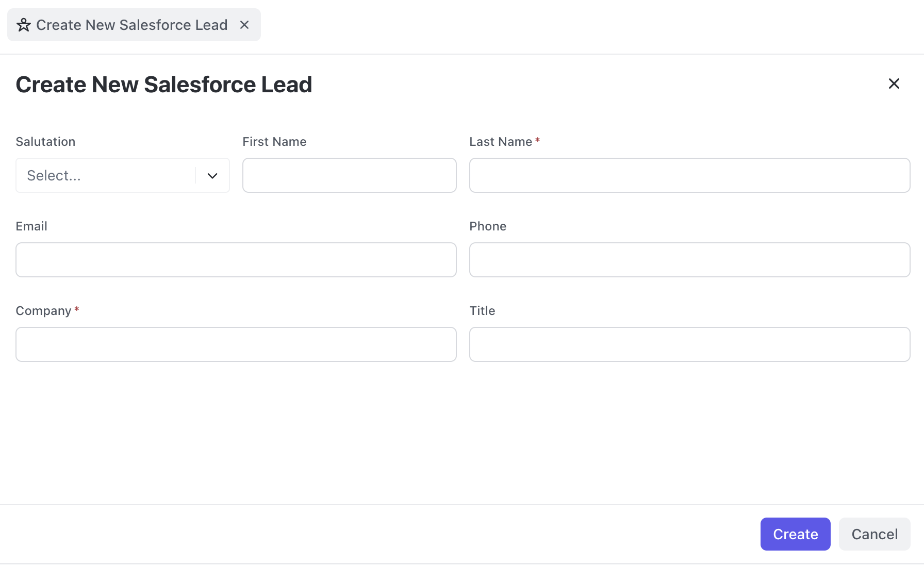Click the Phone input field
Viewport: 924px width, 565px height.
(x=689, y=260)
